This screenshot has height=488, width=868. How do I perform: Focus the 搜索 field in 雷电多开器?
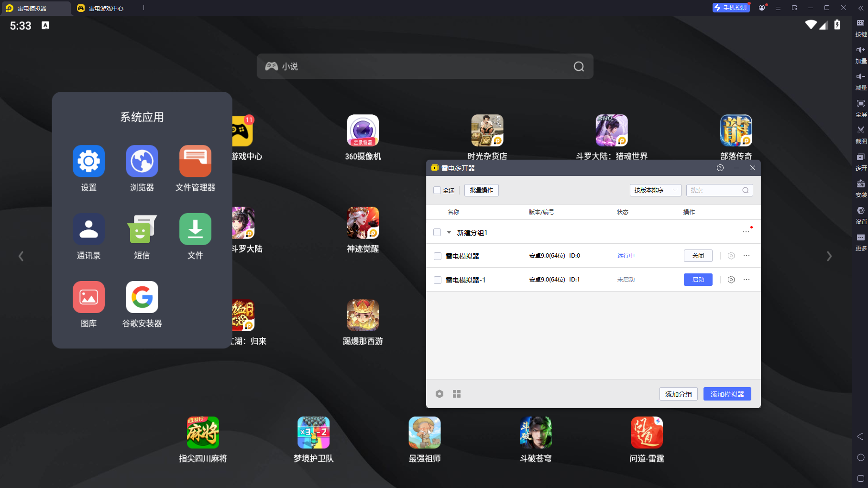coord(720,190)
